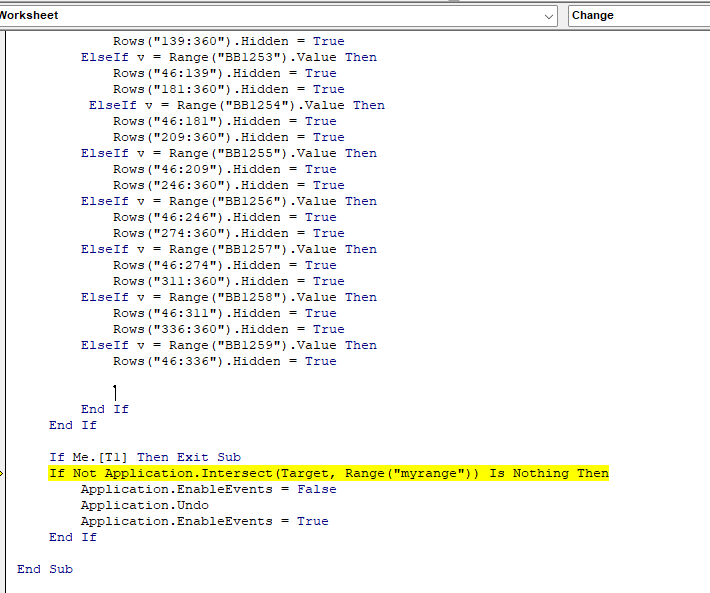Open the Worksheet object dropdown
The width and height of the screenshot is (710, 593).
(x=278, y=16)
